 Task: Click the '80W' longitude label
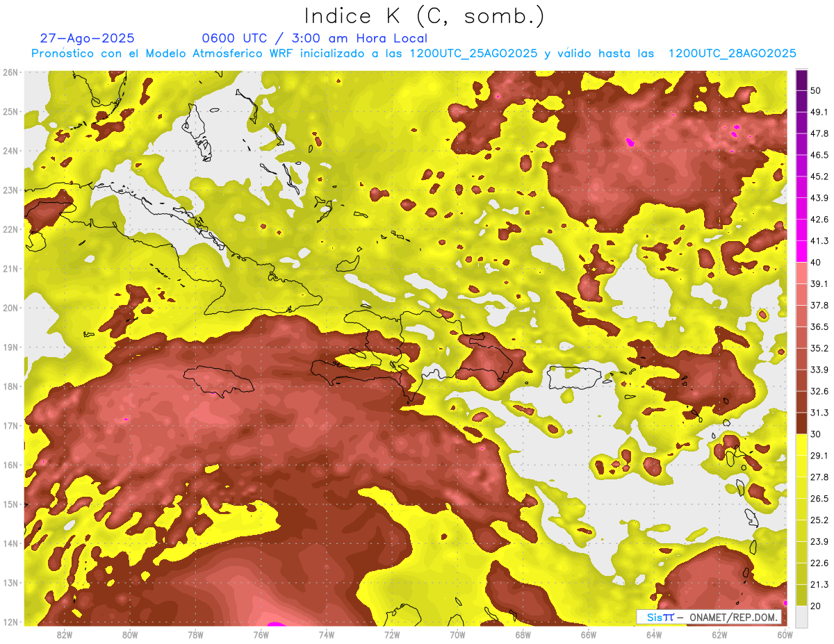pos(130,635)
